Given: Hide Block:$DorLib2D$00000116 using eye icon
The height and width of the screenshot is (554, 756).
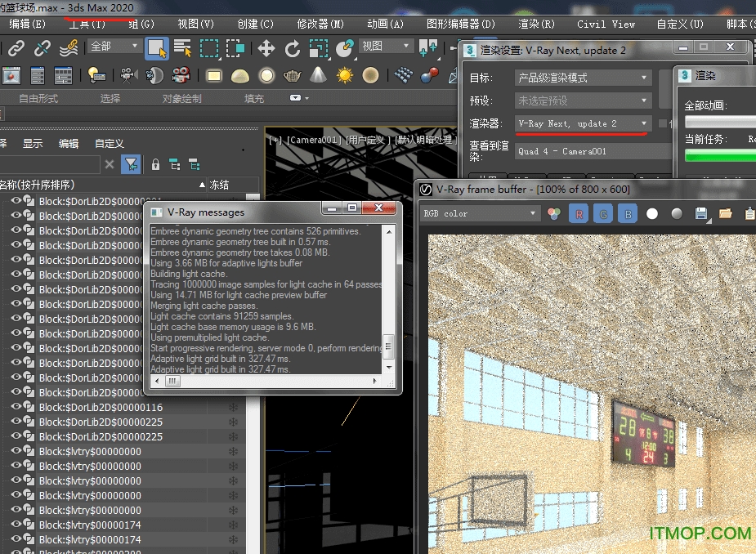Looking at the screenshot, I should tap(16, 407).
